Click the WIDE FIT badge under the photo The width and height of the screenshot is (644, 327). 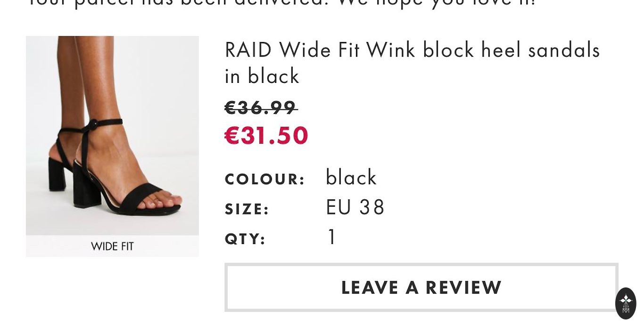(x=112, y=246)
